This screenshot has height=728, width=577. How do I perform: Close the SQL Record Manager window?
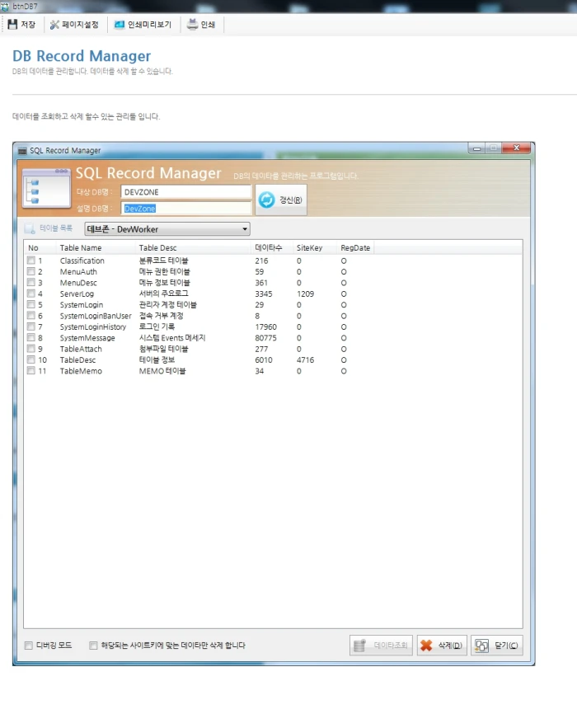[516, 148]
